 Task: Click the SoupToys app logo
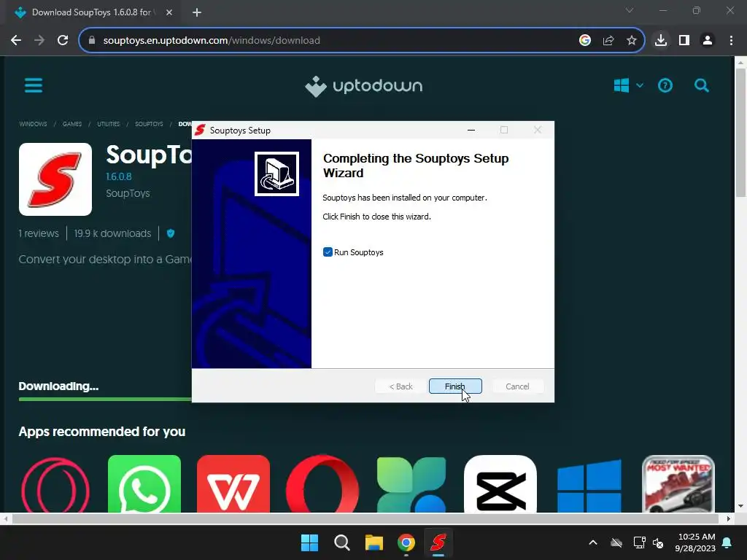[55, 179]
